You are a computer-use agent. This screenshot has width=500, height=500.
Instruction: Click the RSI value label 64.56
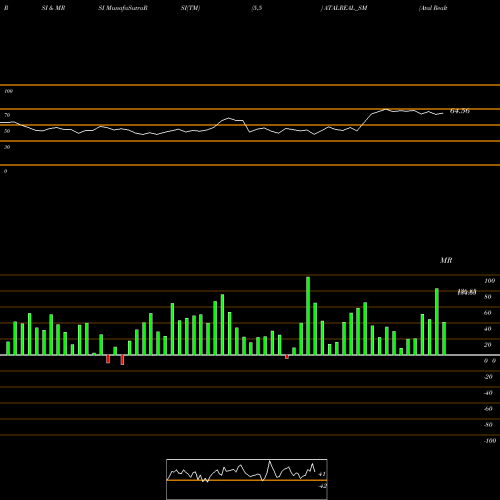coord(460,111)
